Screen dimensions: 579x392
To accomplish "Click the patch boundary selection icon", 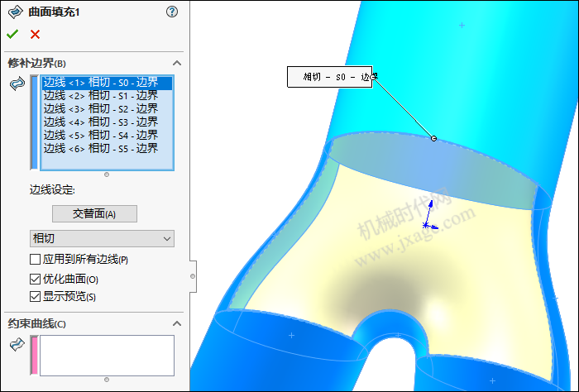I will tap(17, 84).
